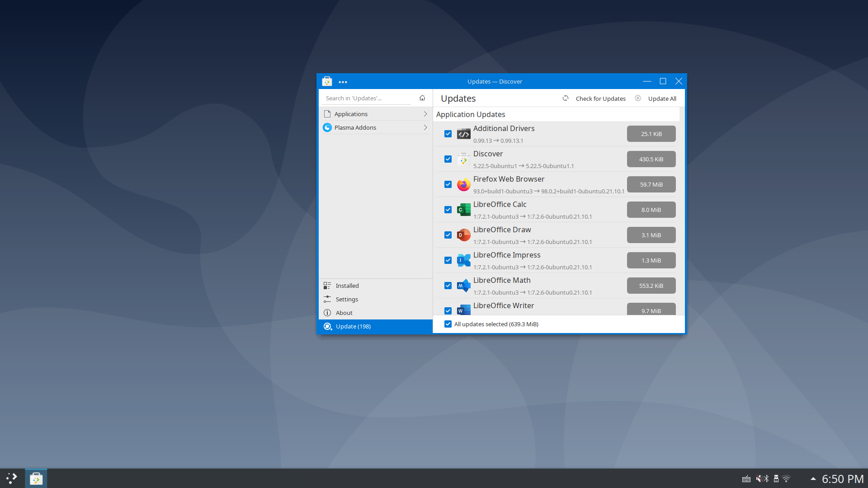Viewport: 868px width, 488px height.
Task: Open the Installed page
Action: [x=376, y=286]
